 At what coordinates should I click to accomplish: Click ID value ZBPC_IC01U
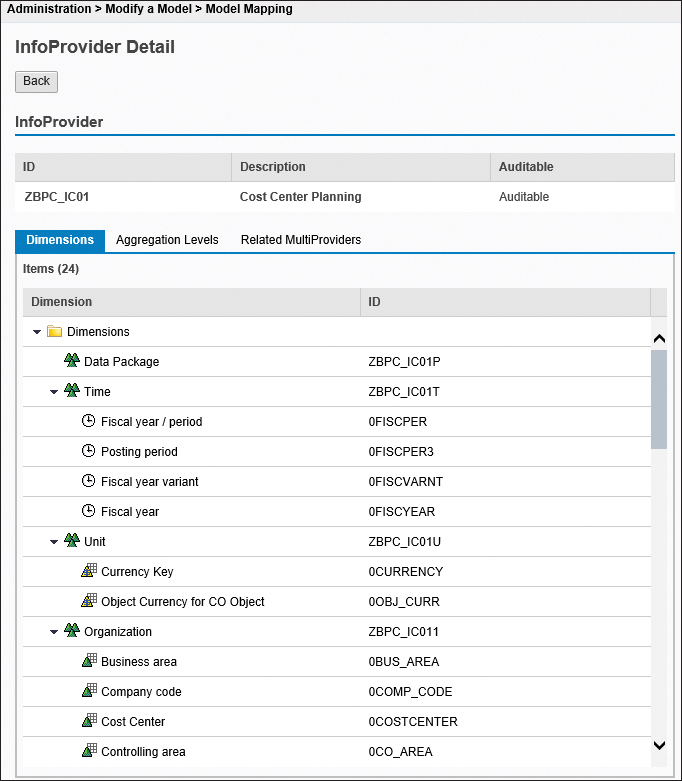point(405,541)
